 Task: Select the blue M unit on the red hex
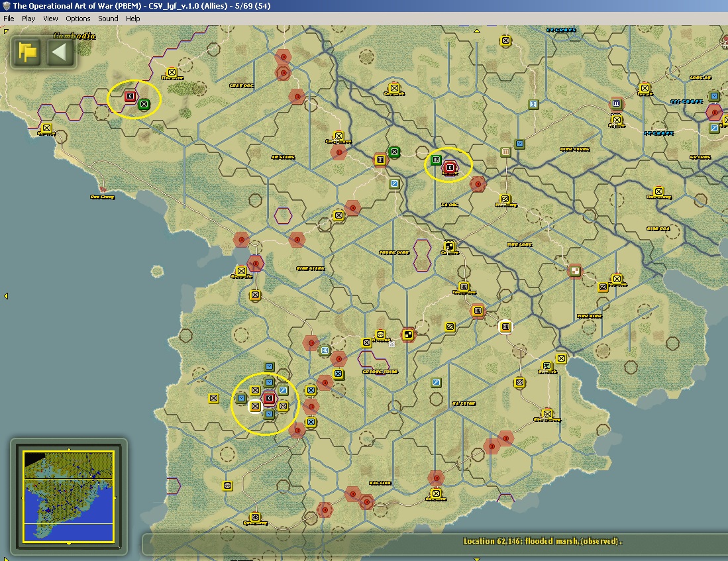[616, 103]
